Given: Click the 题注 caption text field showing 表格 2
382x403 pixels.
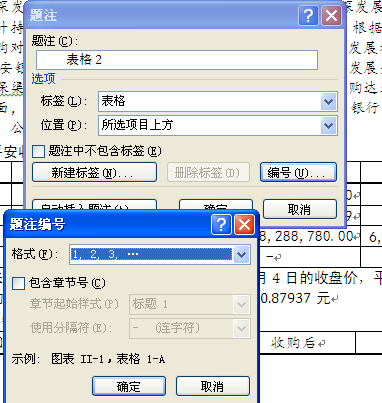Looking at the screenshot, I should (x=177, y=60).
